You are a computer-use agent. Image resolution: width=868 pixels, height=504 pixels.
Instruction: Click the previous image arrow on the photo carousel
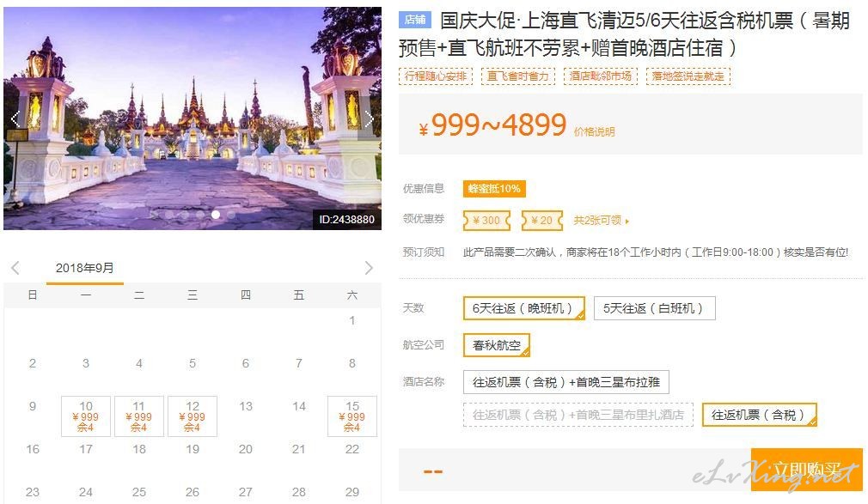click(x=15, y=119)
